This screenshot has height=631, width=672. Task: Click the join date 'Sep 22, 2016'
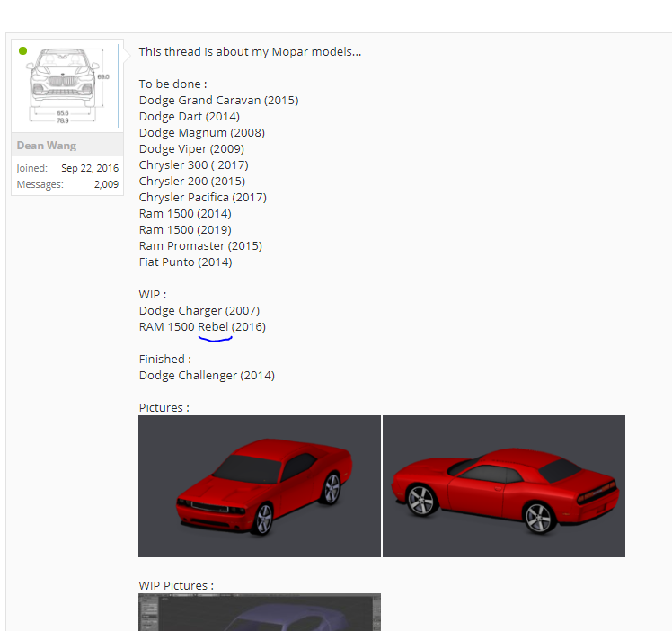tap(90, 168)
